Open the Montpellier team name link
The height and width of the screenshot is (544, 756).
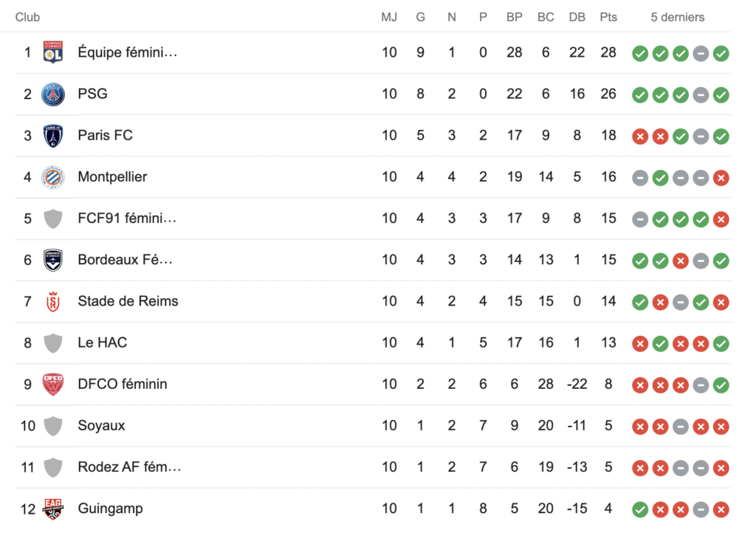tap(112, 177)
